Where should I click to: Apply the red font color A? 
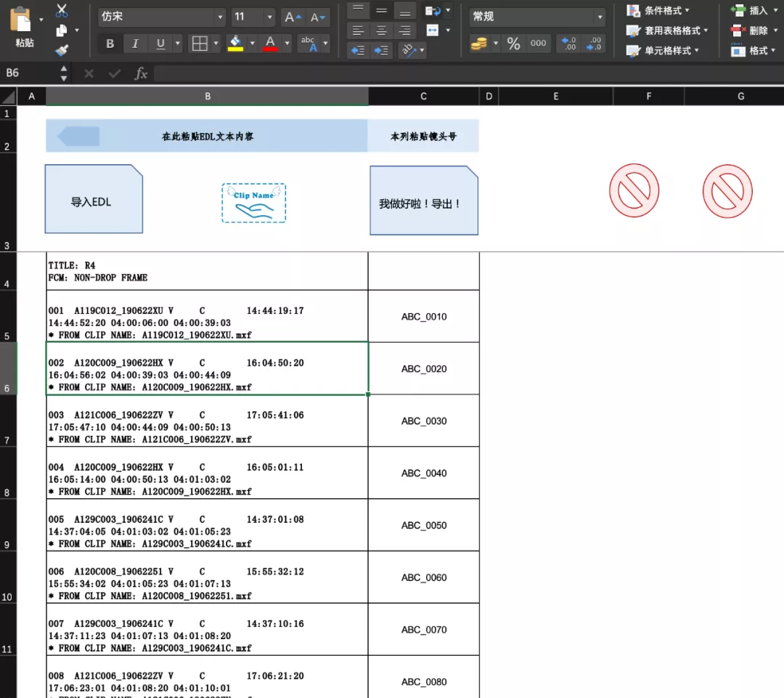pos(270,44)
